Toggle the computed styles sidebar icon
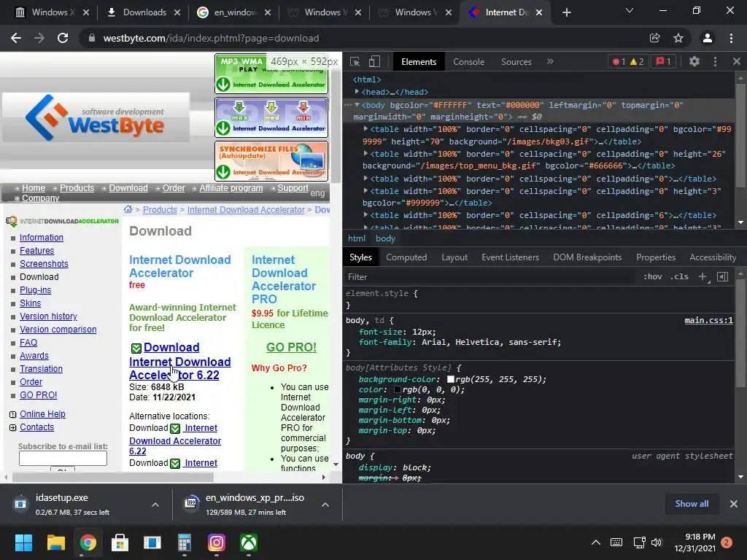This screenshot has height=560, width=747. (x=722, y=276)
